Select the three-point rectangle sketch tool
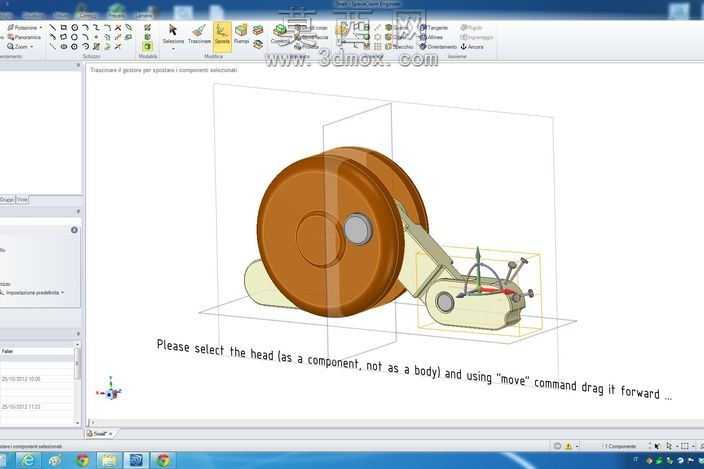The image size is (704, 469). tap(64, 37)
